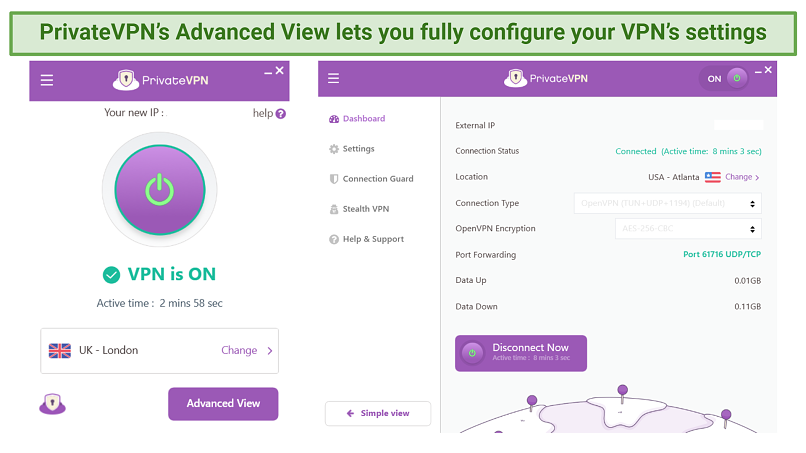This screenshot has width=806, height=453.
Task: Open the Dashboard section
Action: pos(364,119)
